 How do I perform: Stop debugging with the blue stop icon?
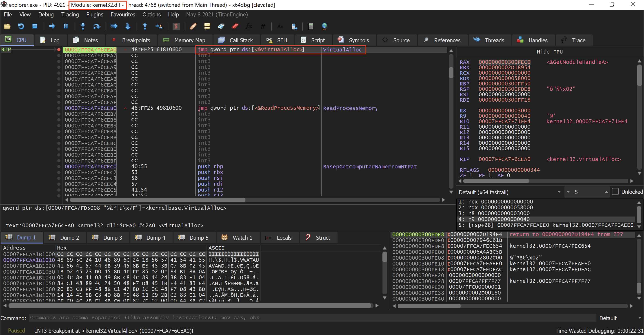pyautogui.click(x=35, y=26)
